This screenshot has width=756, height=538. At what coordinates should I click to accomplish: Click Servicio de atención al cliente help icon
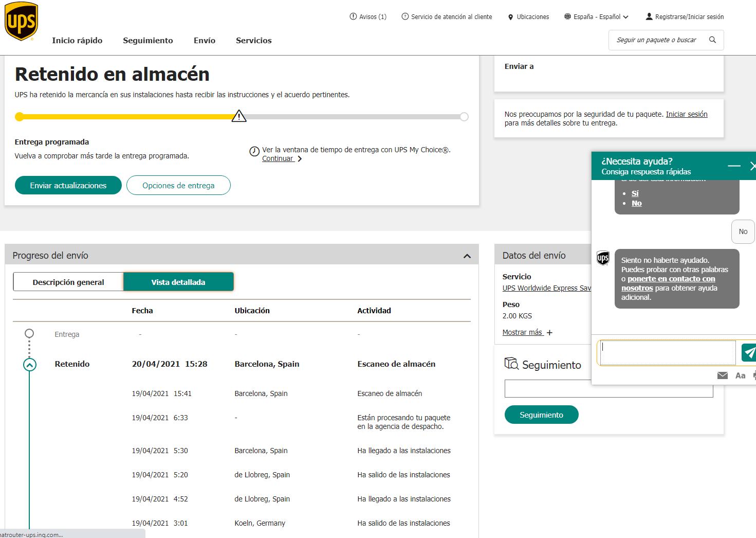405,16
